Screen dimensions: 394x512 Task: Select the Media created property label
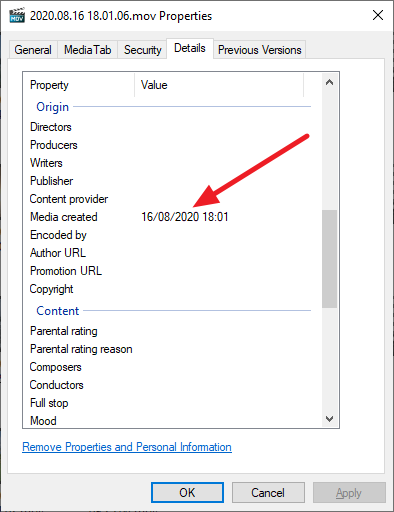[x=64, y=217]
